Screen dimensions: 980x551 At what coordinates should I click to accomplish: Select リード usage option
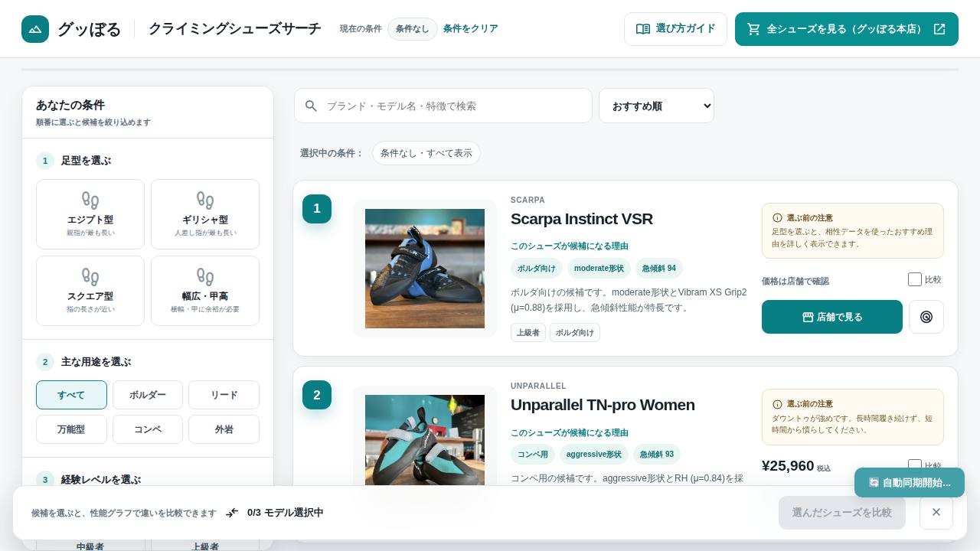tap(224, 395)
